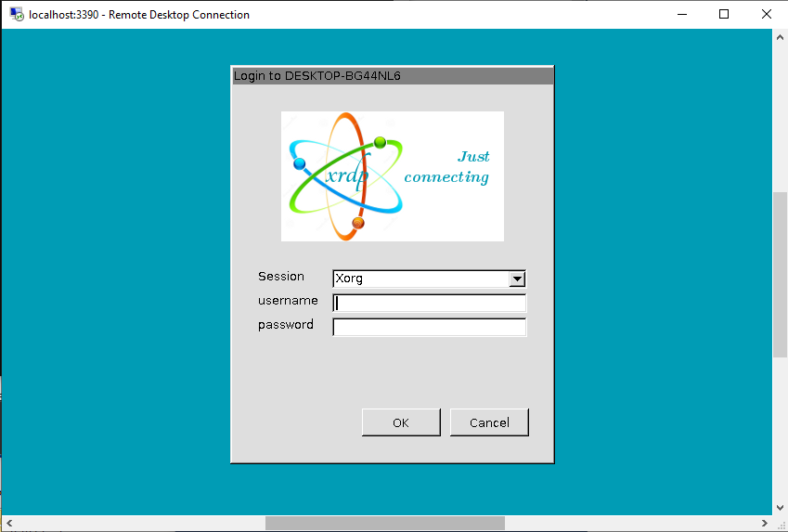Open the Session dropdown arrow
Image resolution: width=788 pixels, height=532 pixels.
click(517, 279)
